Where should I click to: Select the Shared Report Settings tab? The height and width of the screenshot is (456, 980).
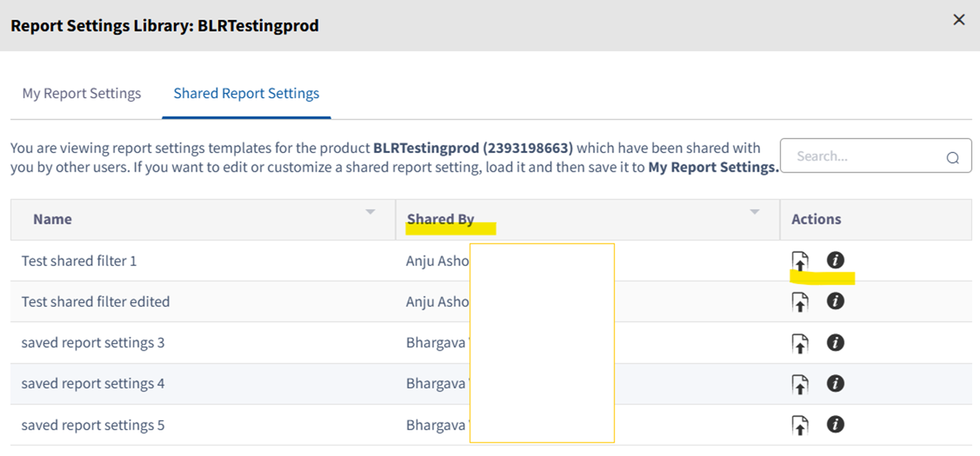point(246,94)
